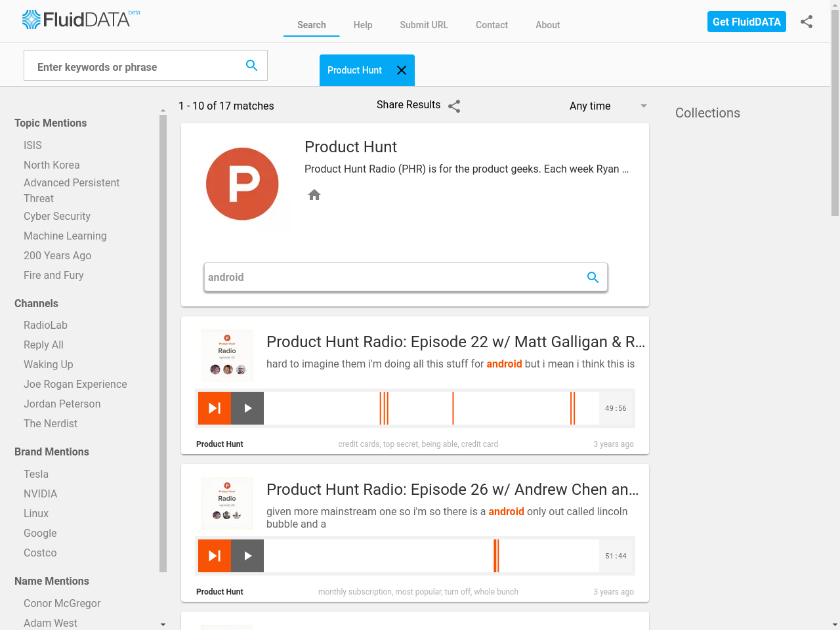Click the share icon in top header
Screen dimensions: 840x630
(x=807, y=22)
